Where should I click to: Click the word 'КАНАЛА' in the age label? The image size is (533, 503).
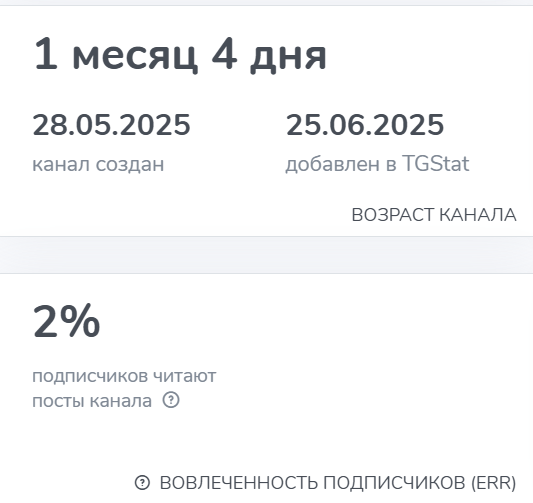[478, 215]
